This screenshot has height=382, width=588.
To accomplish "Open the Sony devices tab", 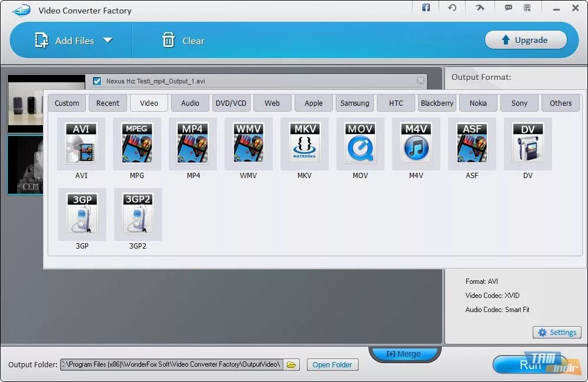I will (519, 103).
